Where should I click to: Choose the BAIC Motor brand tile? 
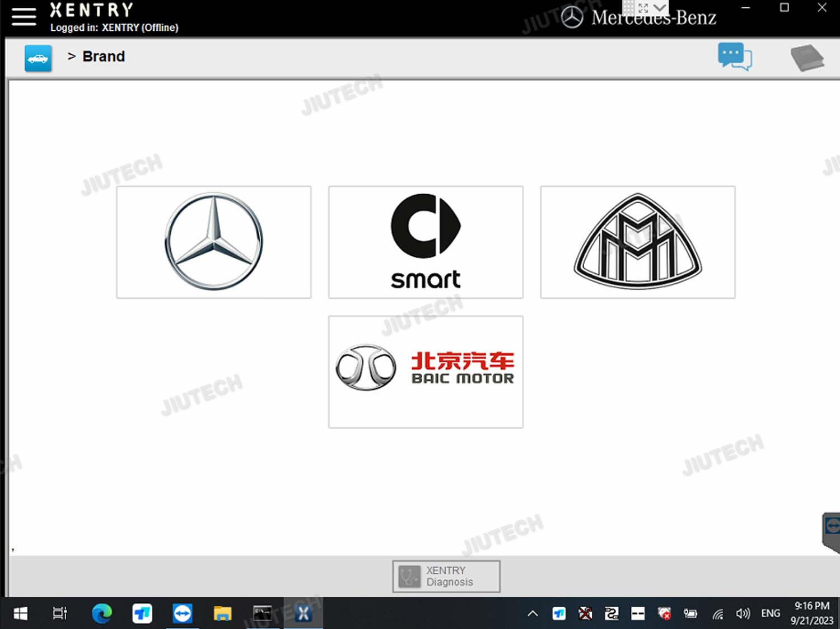pyautogui.click(x=426, y=372)
